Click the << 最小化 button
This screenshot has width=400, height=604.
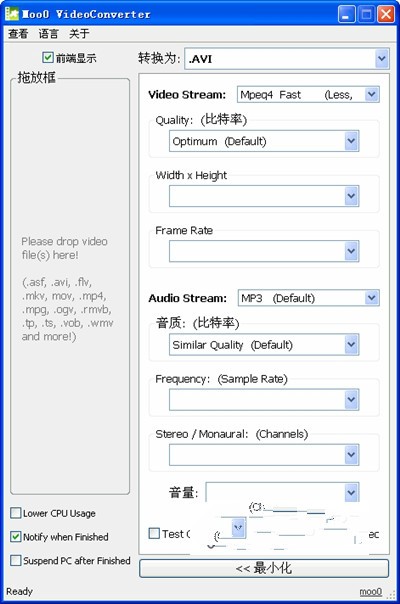[x=264, y=568]
